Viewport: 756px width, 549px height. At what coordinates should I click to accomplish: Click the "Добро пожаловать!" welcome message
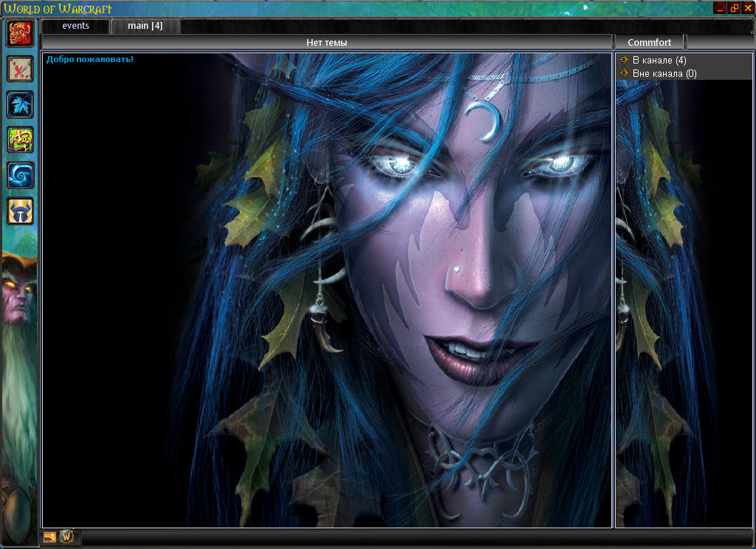pos(89,59)
